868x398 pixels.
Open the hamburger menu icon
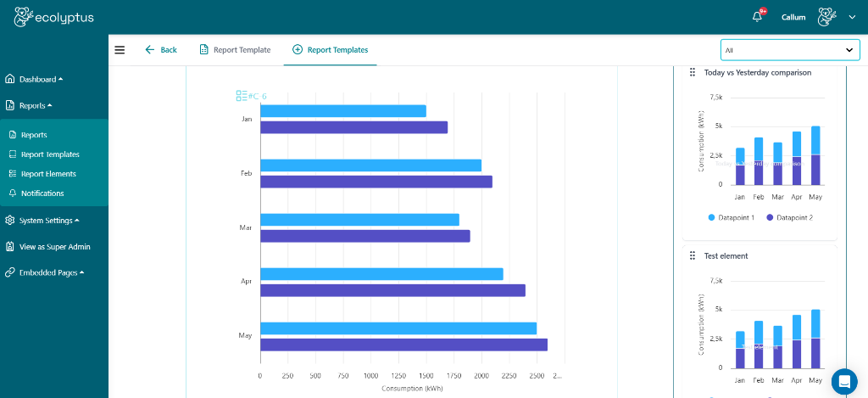(120, 50)
